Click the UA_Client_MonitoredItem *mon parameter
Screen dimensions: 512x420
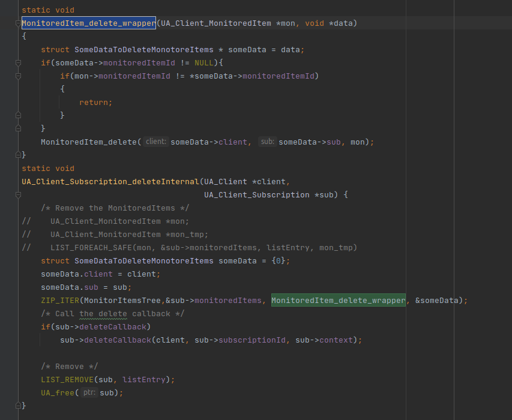tap(228, 23)
